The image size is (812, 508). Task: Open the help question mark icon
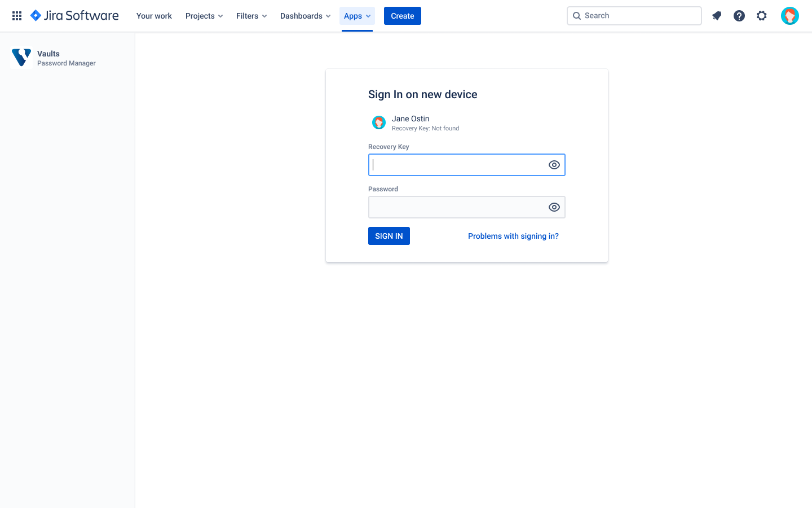tap(739, 15)
